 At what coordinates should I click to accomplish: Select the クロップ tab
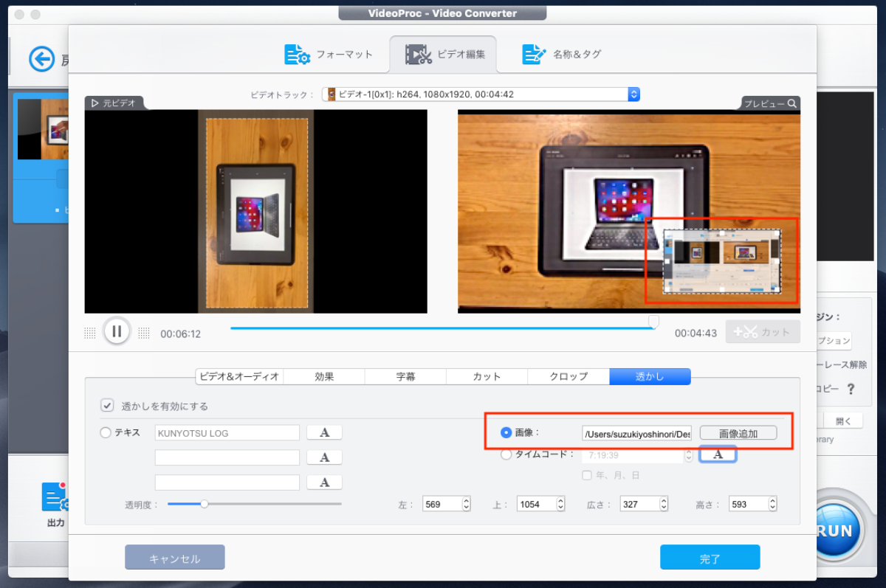(569, 376)
